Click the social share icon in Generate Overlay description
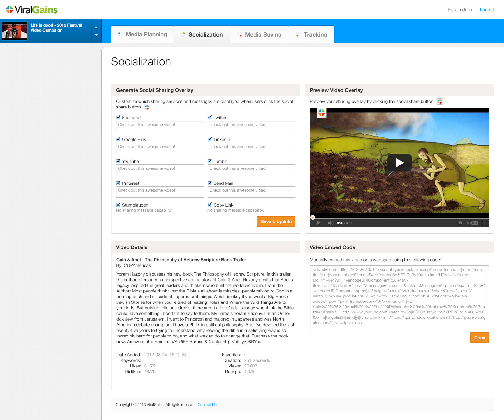The image size is (504, 420). pos(147,107)
